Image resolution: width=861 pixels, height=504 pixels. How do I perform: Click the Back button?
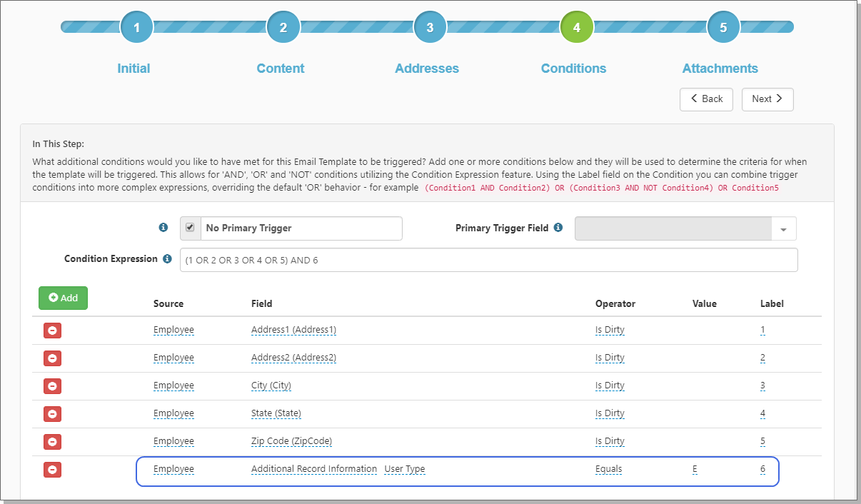tap(706, 99)
